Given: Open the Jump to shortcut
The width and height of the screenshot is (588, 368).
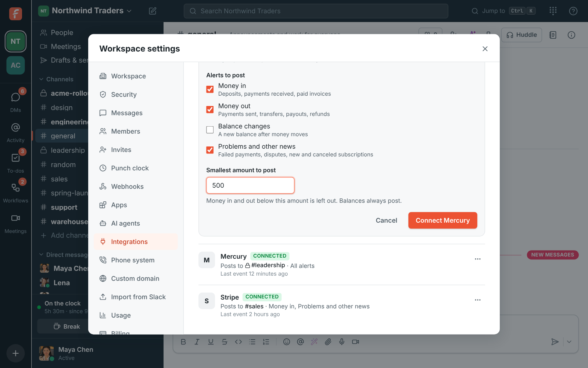Looking at the screenshot, I should pos(503,11).
